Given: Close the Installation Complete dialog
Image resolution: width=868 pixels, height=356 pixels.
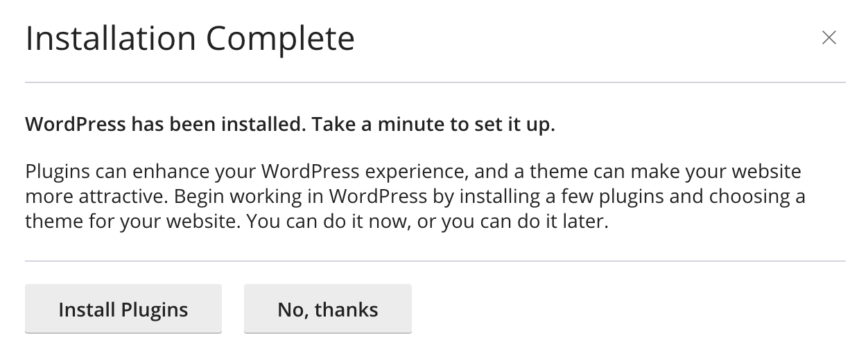Looking at the screenshot, I should (x=828, y=38).
